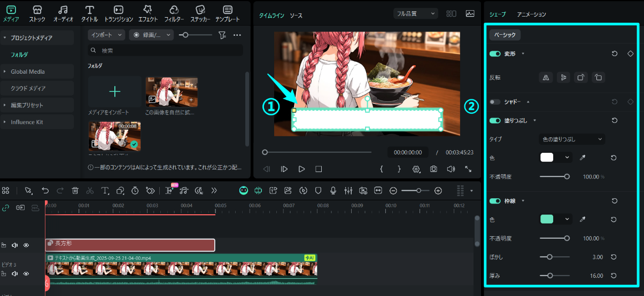
Task: Click the ぼかし blur slider
Action: tap(554, 257)
